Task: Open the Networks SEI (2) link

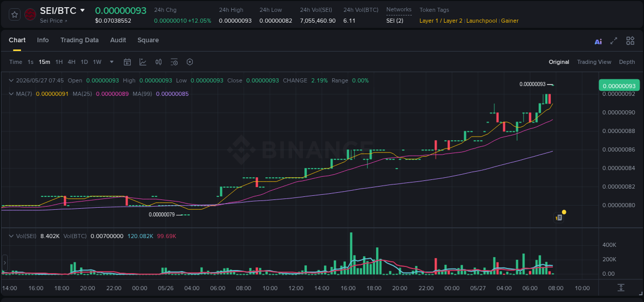Action: 395,21
